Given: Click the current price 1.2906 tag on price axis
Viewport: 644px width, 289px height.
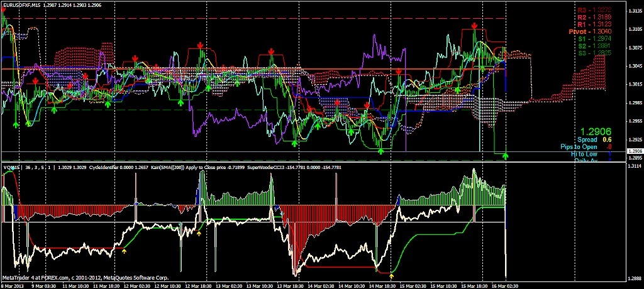Looking at the screenshot, I should [x=635, y=151].
